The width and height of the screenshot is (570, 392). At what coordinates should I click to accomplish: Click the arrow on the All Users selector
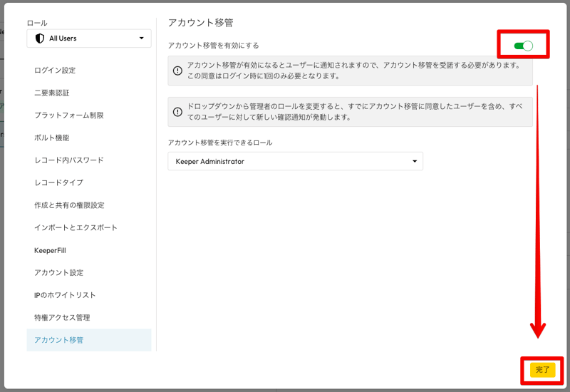pos(141,38)
